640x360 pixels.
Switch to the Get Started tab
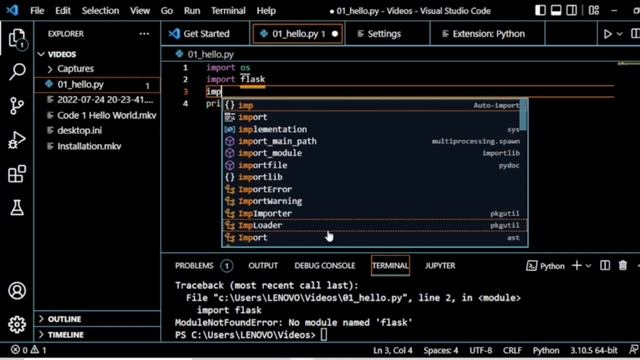point(205,34)
